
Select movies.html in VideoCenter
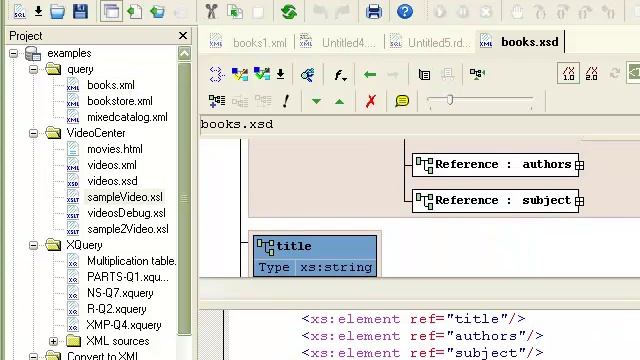click(x=115, y=149)
